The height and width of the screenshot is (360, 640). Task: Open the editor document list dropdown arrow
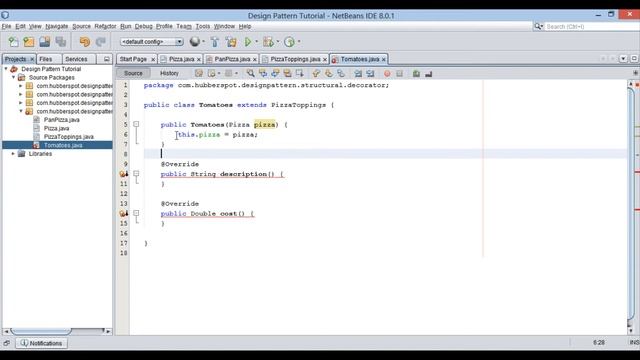(623, 59)
